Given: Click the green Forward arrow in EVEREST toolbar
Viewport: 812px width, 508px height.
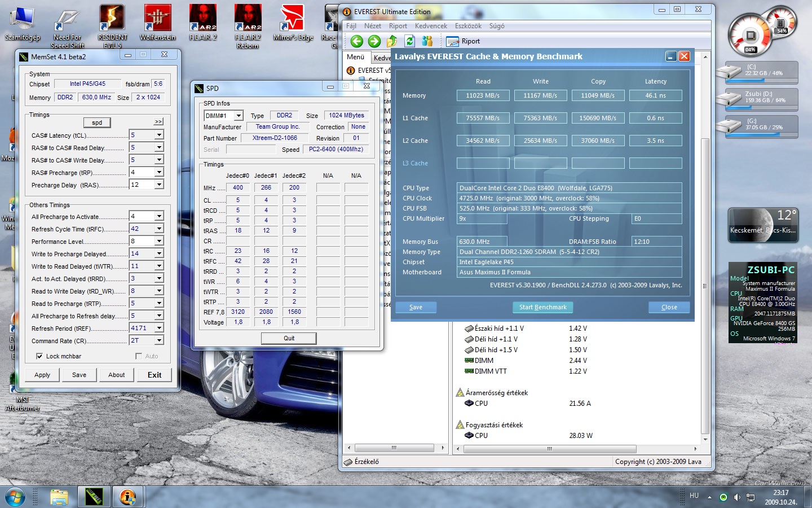Looking at the screenshot, I should tap(374, 41).
